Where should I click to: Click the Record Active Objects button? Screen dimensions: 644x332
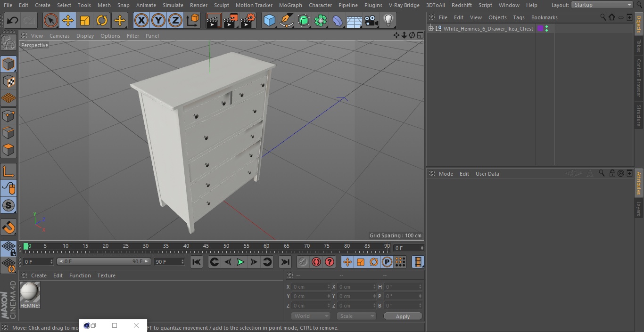[303, 262]
